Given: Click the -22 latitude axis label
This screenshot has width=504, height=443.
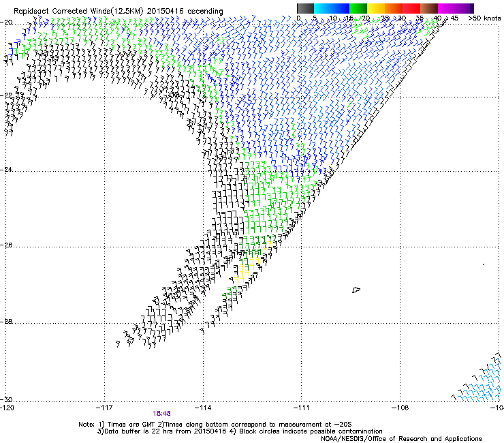Looking at the screenshot, I should click(x=6, y=95).
